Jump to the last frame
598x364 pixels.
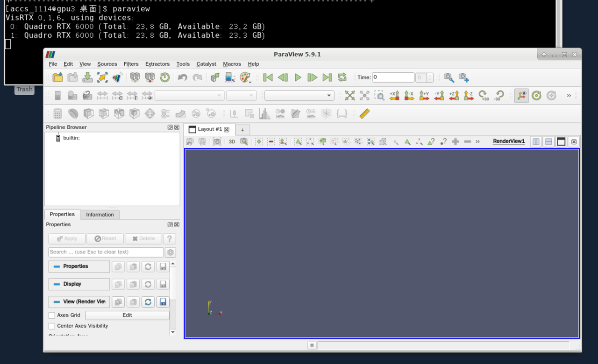327,77
